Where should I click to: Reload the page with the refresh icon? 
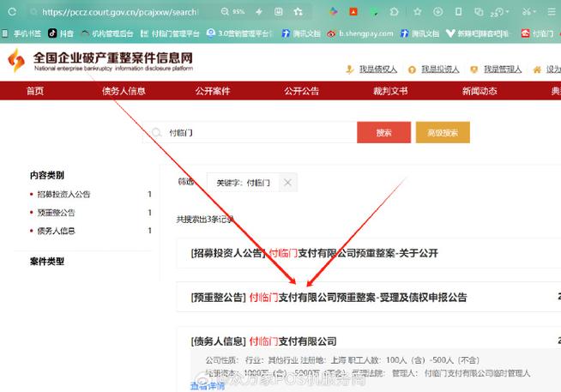[x=12, y=12]
